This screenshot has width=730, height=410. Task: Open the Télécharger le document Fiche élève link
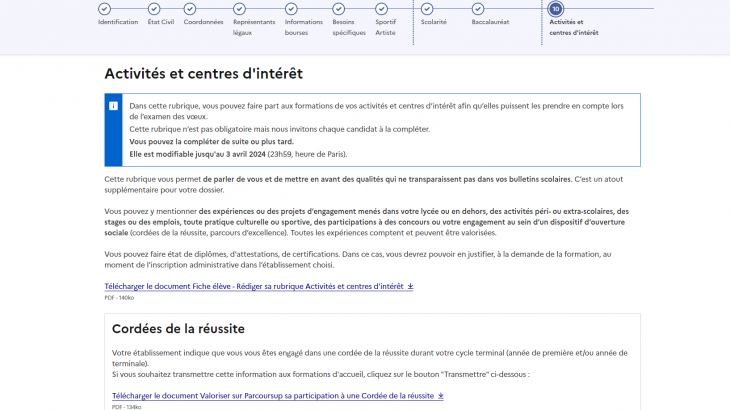(254, 286)
